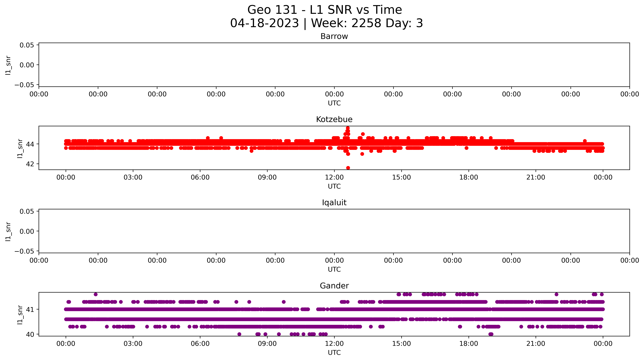Click the 41 y-tick on the Gander plot
Screen dimensions: 644x361
point(30,310)
